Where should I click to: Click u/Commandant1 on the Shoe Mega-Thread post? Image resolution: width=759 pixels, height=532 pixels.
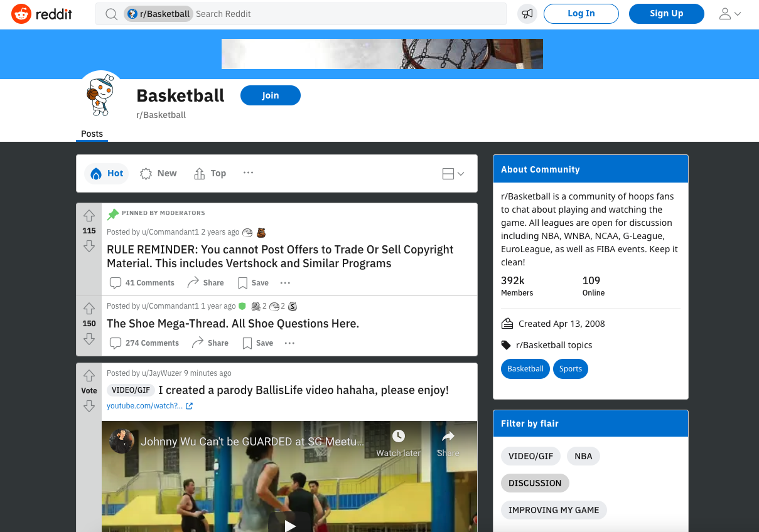(170, 306)
